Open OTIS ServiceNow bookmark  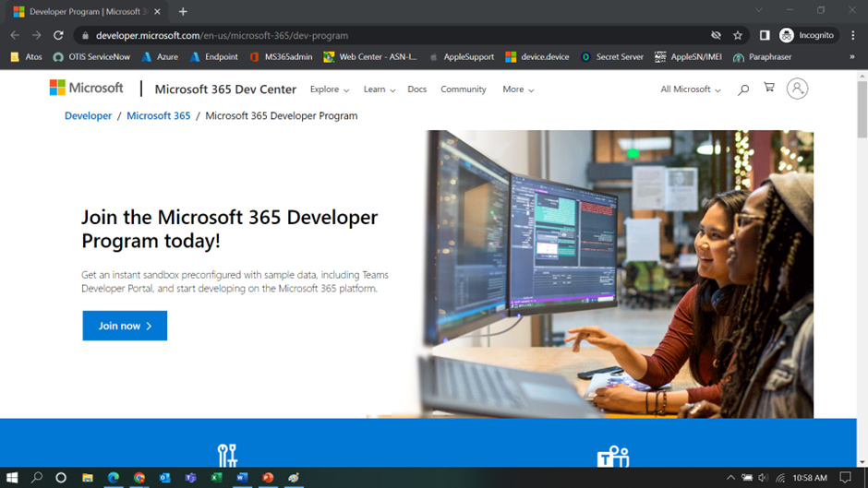point(91,57)
